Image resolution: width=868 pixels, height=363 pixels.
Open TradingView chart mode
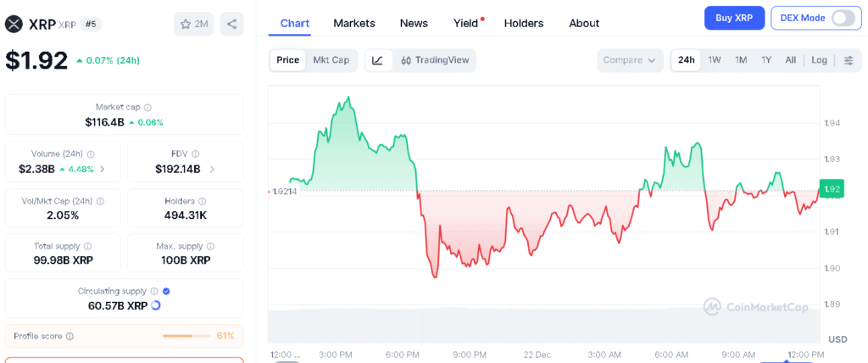coord(435,60)
